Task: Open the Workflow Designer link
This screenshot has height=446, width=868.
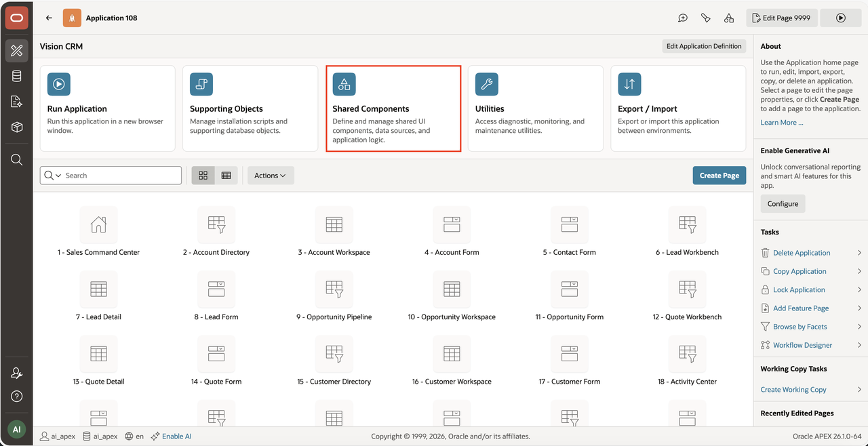Action: (802, 345)
